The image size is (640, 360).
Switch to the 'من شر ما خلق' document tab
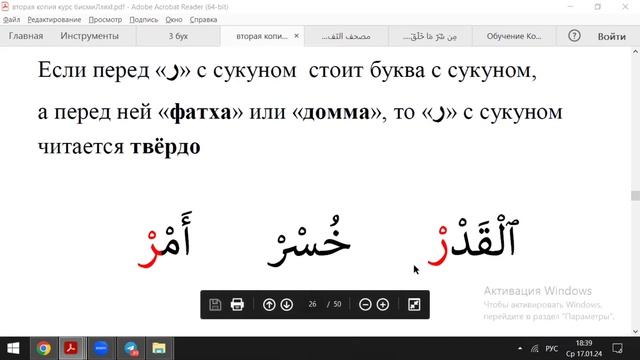(x=430, y=36)
